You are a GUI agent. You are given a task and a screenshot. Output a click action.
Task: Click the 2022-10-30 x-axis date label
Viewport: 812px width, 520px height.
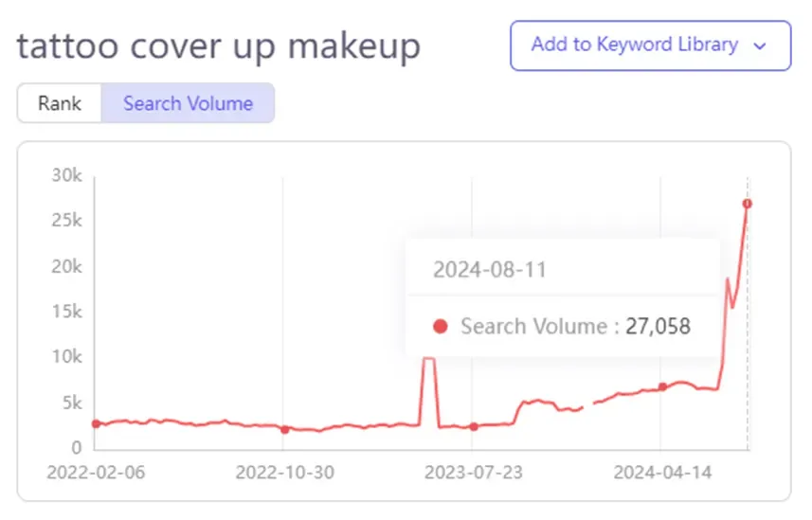(x=285, y=473)
